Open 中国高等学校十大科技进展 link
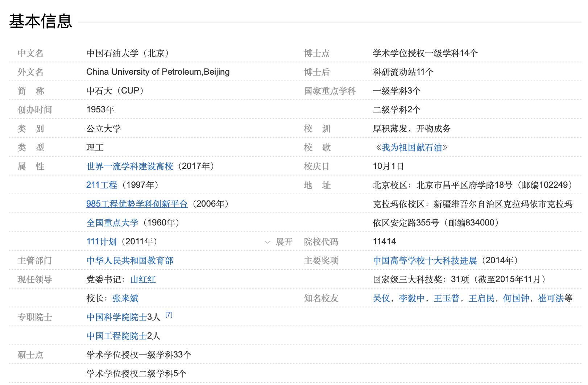This screenshot has width=588, height=385. pos(425,261)
